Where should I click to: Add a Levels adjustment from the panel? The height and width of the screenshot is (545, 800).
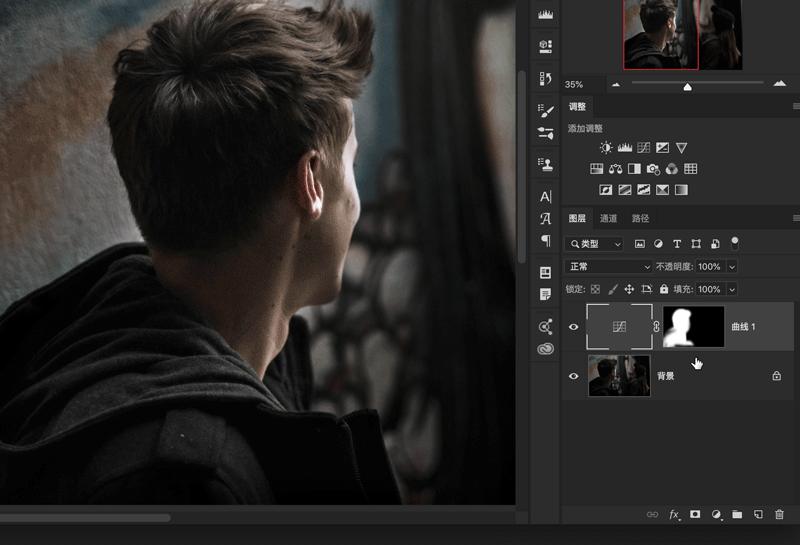(x=625, y=148)
